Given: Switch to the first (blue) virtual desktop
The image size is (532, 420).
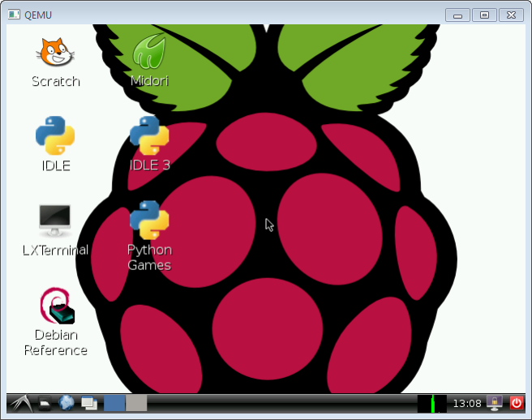Looking at the screenshot, I should click(114, 403).
